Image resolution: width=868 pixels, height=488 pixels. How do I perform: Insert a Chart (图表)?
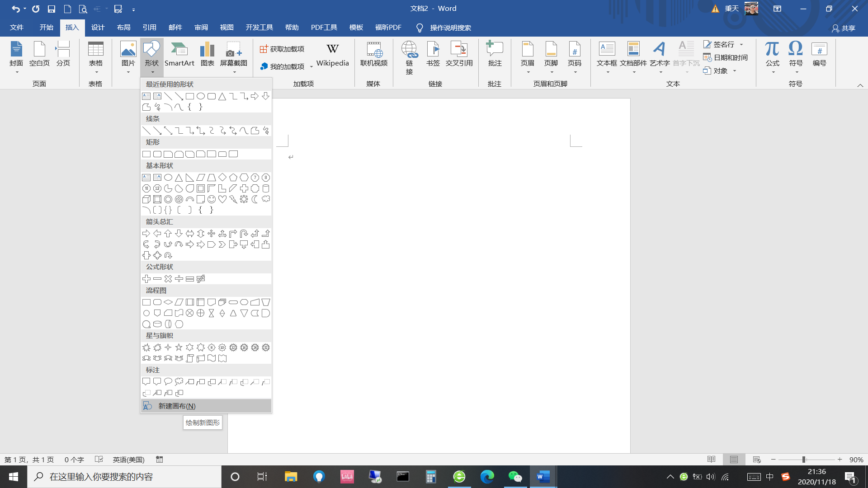(207, 54)
